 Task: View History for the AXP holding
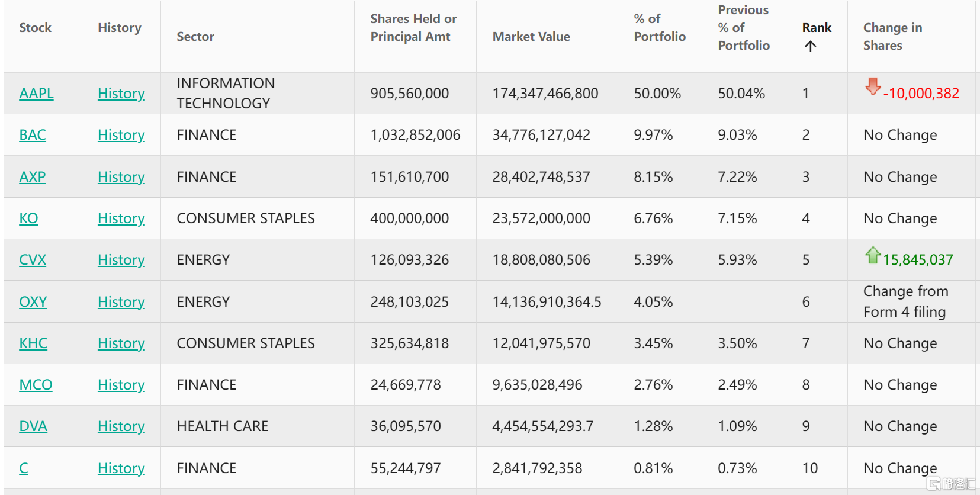click(x=121, y=177)
